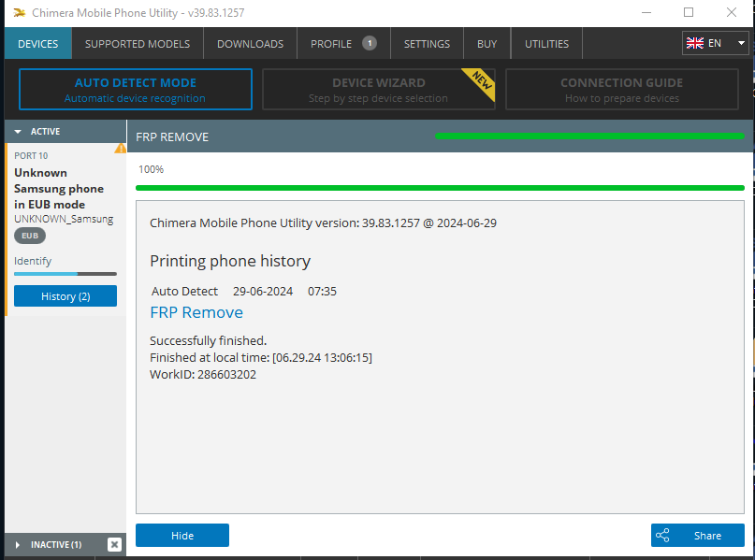The height and width of the screenshot is (560, 755).
Task: Select AUTO DETECT MODE
Action: tap(136, 90)
